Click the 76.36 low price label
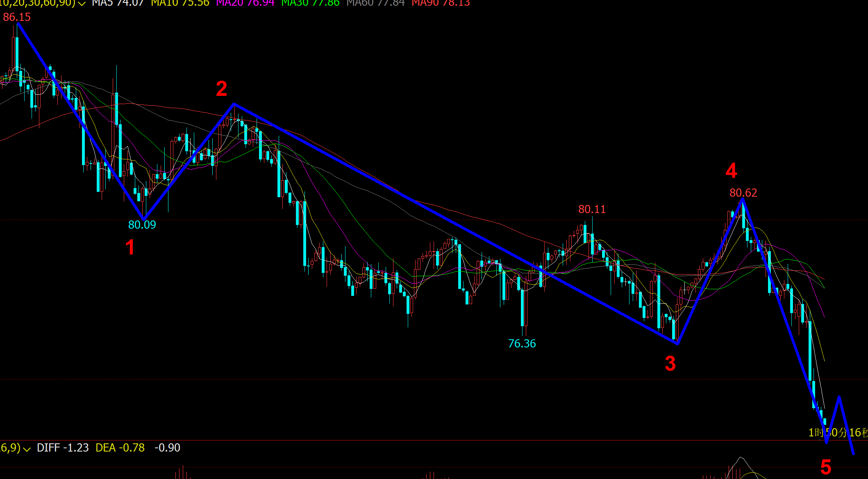Viewport: 868px width, 479px height. point(522,343)
